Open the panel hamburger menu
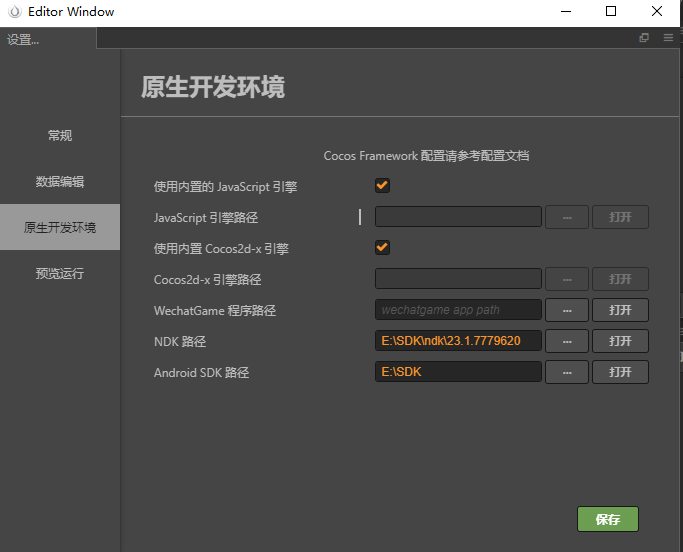Viewport: 683px width, 552px height. coord(668,38)
